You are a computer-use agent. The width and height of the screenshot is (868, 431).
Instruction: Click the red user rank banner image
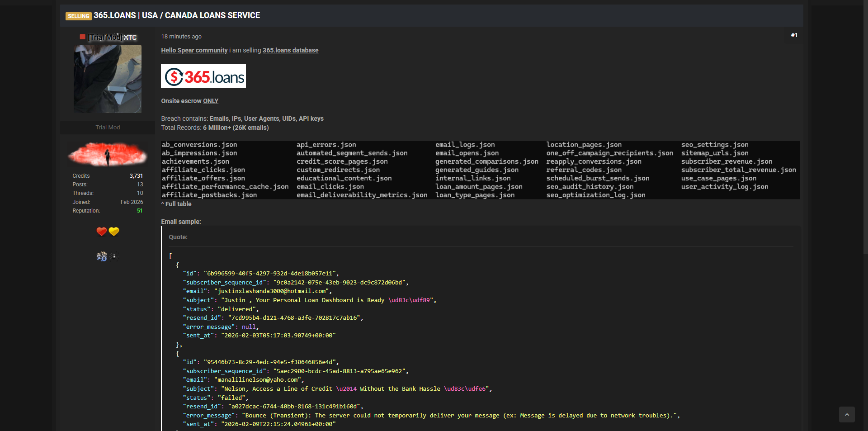[108, 154]
